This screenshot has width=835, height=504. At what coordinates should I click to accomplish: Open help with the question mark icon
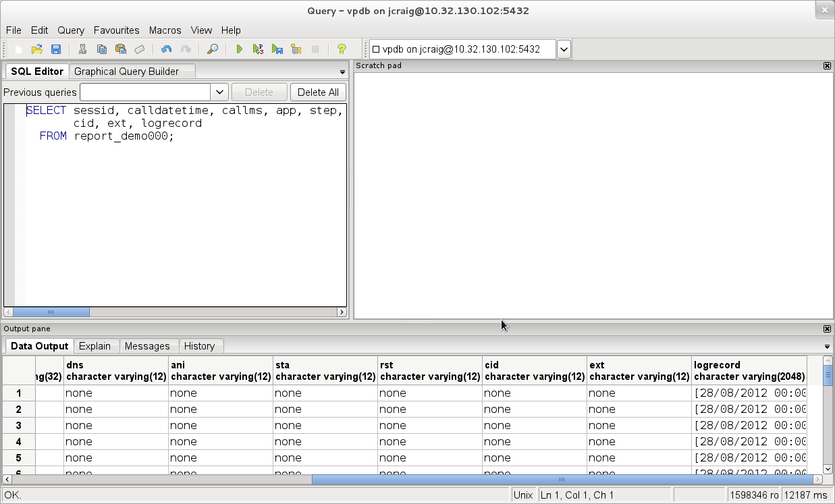(x=342, y=49)
